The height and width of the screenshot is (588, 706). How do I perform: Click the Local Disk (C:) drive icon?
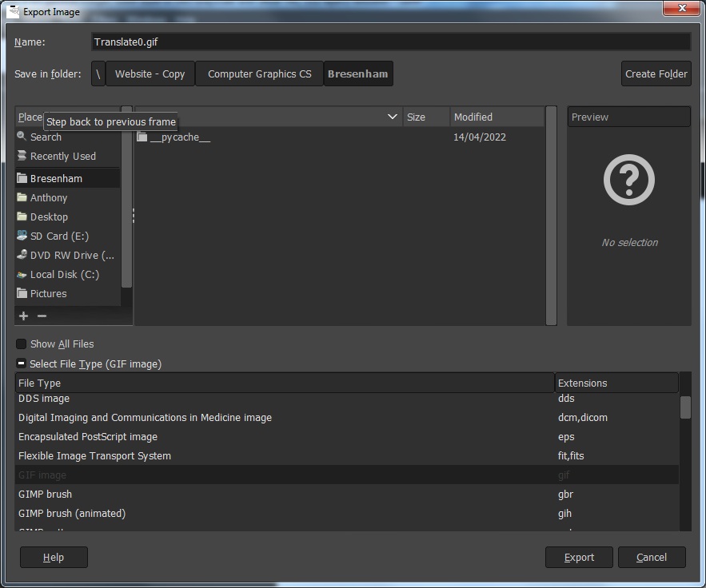22,275
